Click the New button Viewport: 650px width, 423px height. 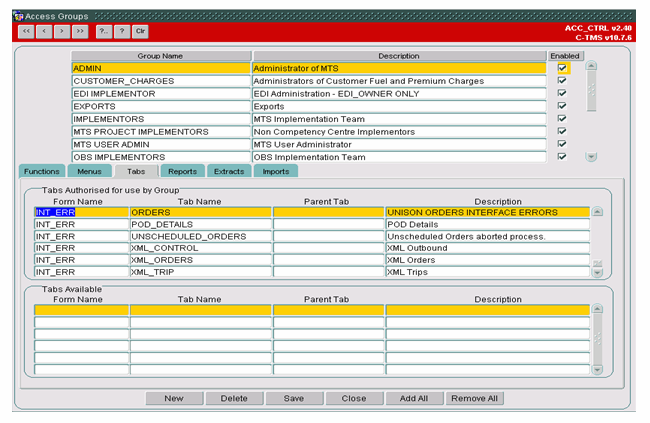[x=174, y=398]
